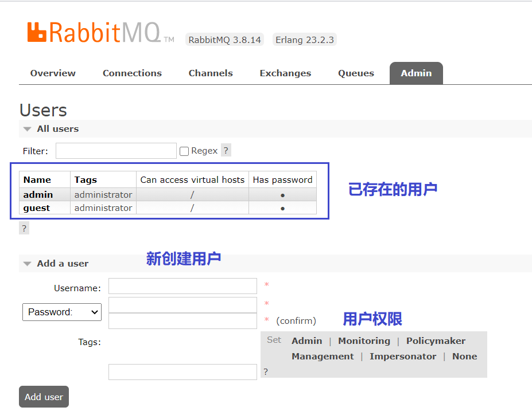Open the admin user details
Image resolution: width=532 pixels, height=415 pixels.
(x=38, y=195)
